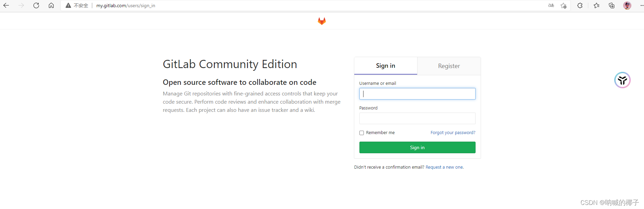
Task: Switch to the Register tab
Action: [449, 66]
